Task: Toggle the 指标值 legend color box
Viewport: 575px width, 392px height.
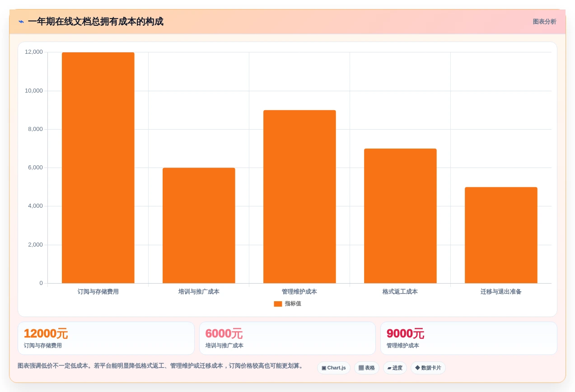Action: tap(278, 304)
